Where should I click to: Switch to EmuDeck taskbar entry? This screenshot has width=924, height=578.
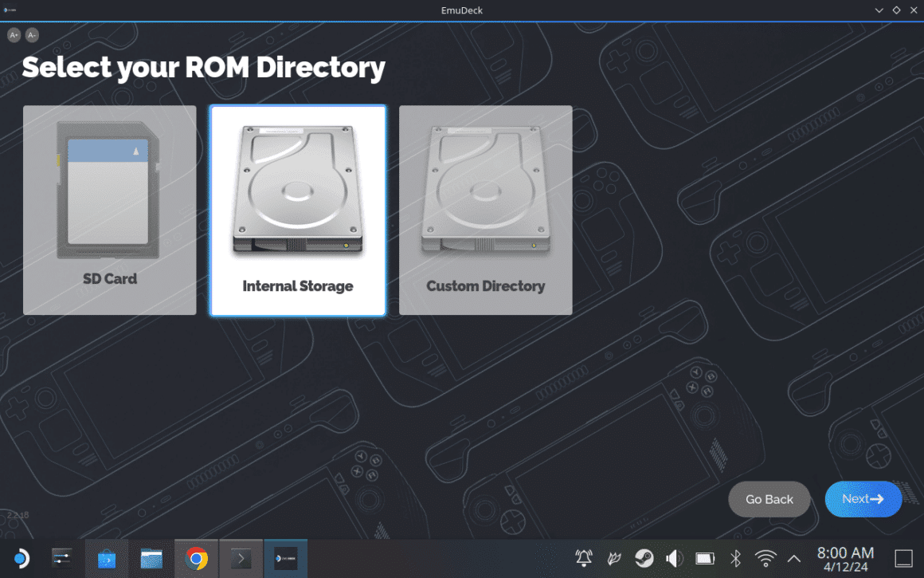tap(285, 559)
